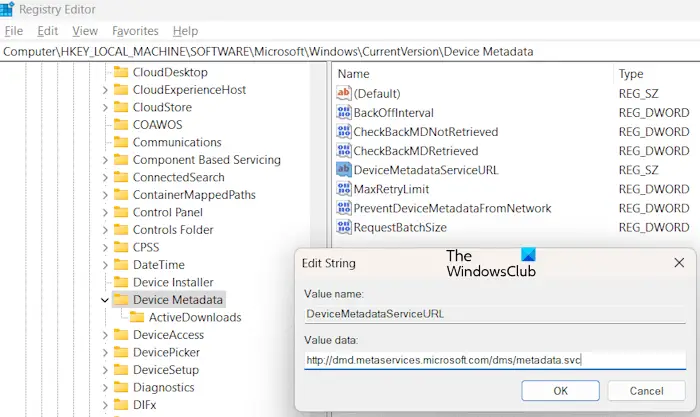This screenshot has height=417, width=700.
Task: Select the DeviceSetup tree key
Action: 166,370
